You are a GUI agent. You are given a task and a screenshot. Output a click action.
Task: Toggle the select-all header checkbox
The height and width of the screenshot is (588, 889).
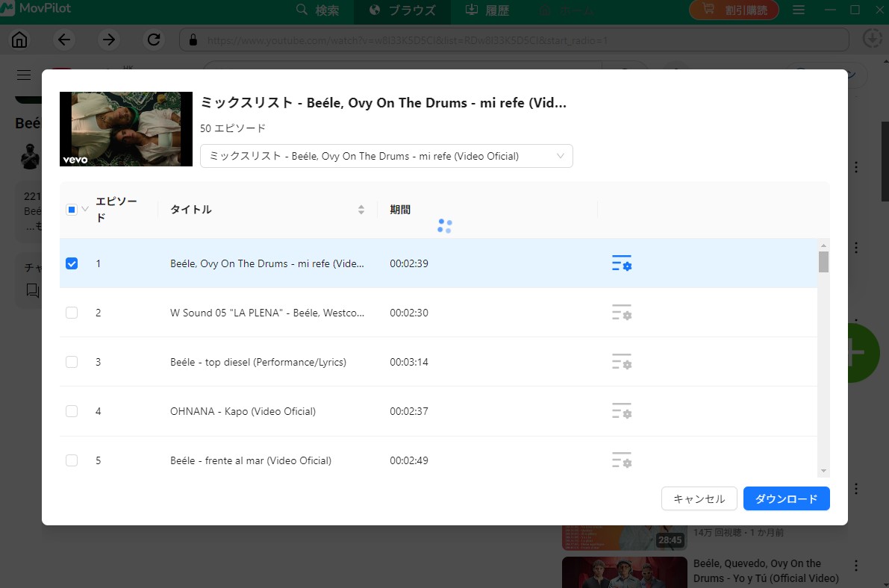(72, 210)
